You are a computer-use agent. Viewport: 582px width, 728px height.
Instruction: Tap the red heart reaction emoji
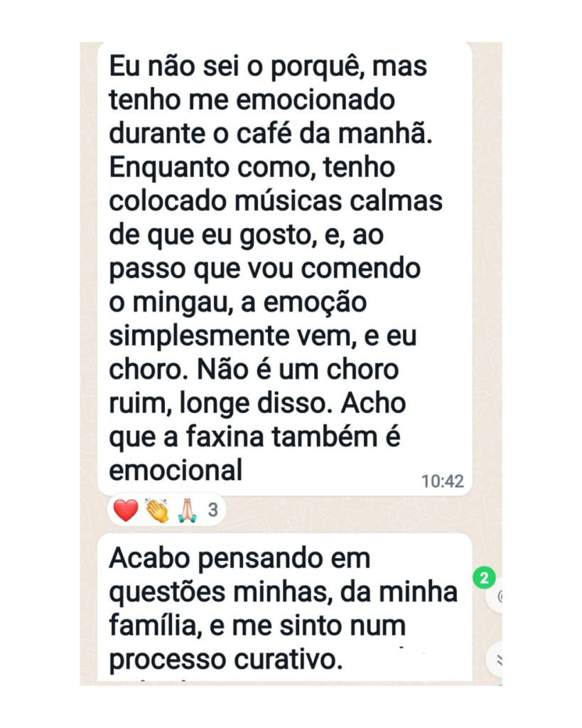pyautogui.click(x=126, y=510)
